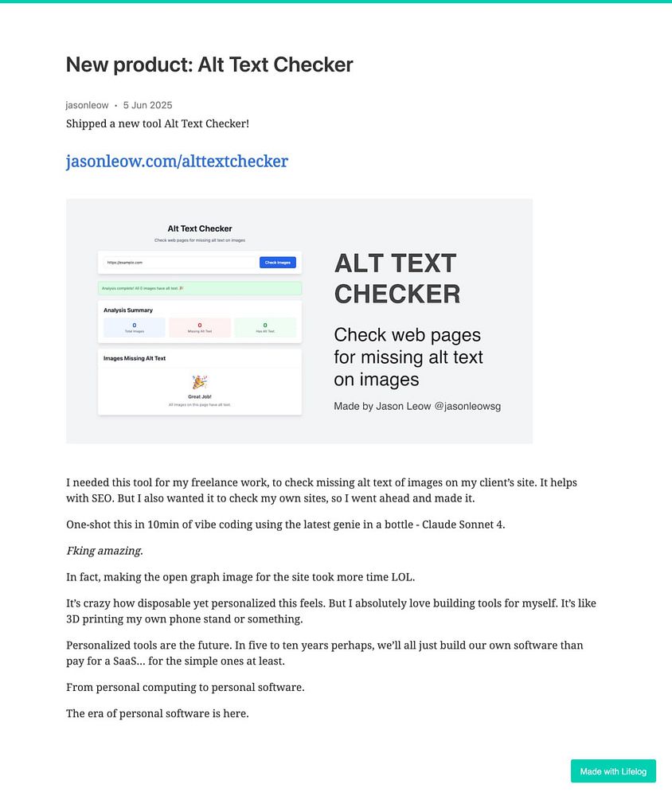Click the blue Check Images button in preview
Image resolution: width=672 pixels, height=796 pixels.
coord(277,263)
